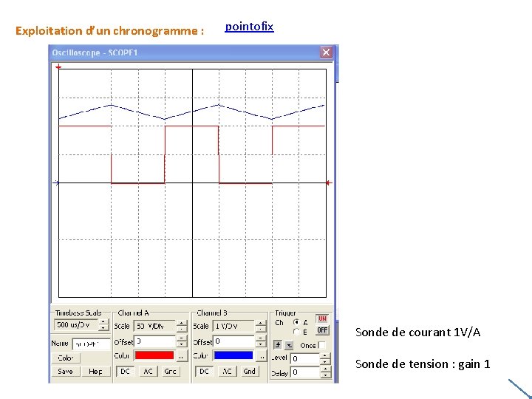The width and height of the screenshot is (532, 399).
Task: Ground Channel B with Gnd button
Action: coord(250,371)
